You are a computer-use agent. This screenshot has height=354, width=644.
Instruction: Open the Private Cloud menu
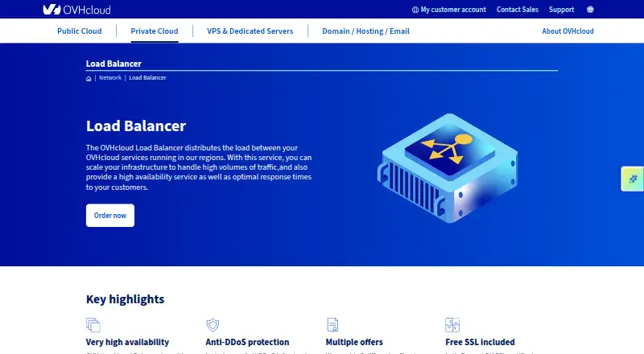pyautogui.click(x=155, y=31)
